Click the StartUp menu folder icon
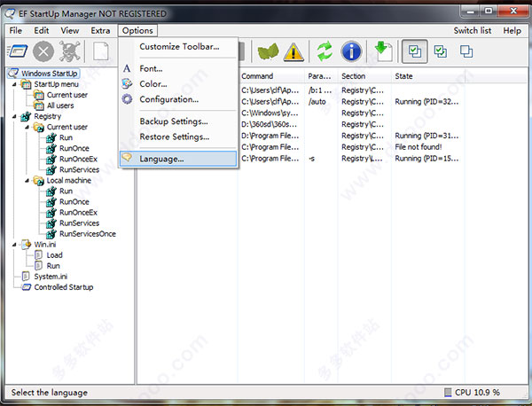 pos(26,84)
